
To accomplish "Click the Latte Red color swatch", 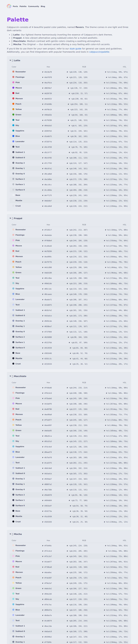I will click(x=13, y=93).
